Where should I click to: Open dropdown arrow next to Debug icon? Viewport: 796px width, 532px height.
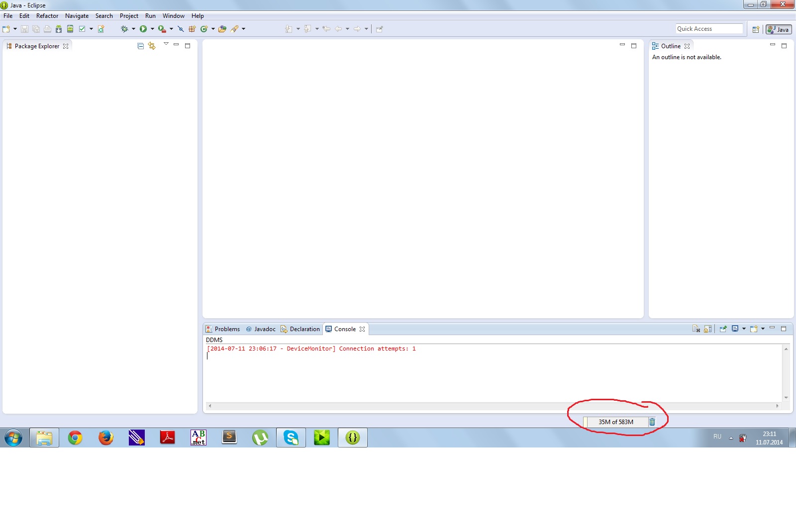click(133, 29)
